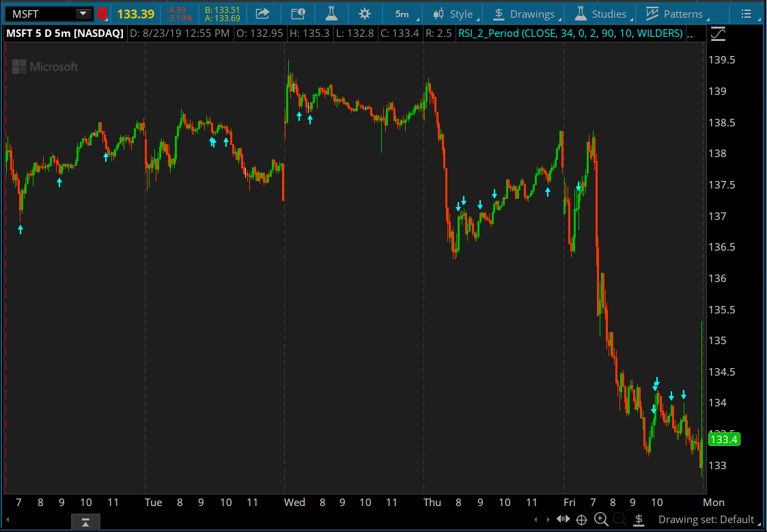The width and height of the screenshot is (767, 532).
Task: Click the green 133.4 price marker on axis
Action: click(x=723, y=439)
